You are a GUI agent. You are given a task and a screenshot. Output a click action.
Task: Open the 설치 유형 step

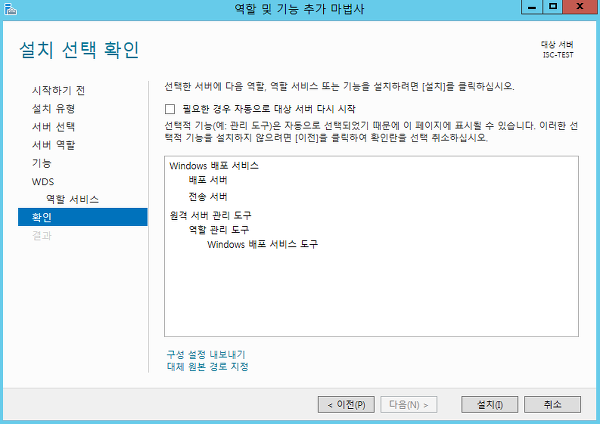click(53, 109)
